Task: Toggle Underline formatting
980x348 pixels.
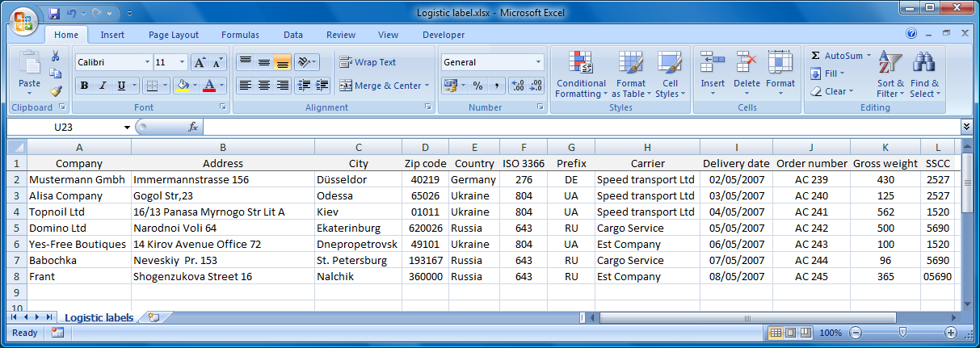Action: click(x=121, y=86)
